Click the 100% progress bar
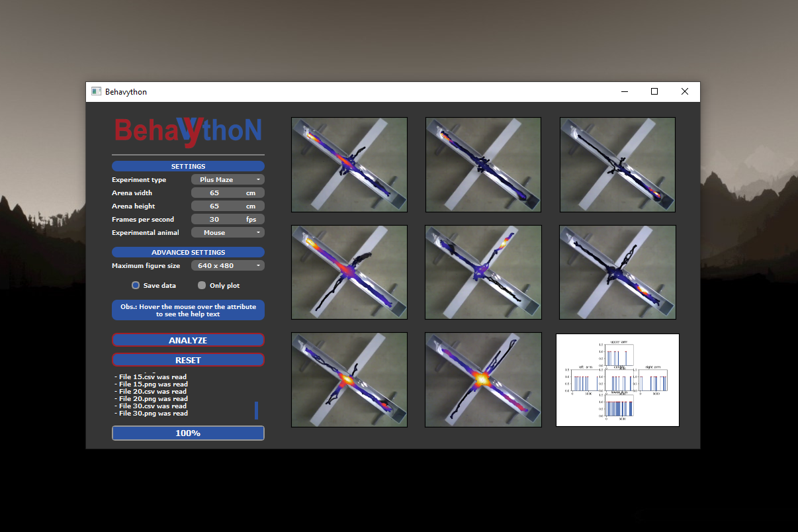The height and width of the screenshot is (532, 798). 188,433
